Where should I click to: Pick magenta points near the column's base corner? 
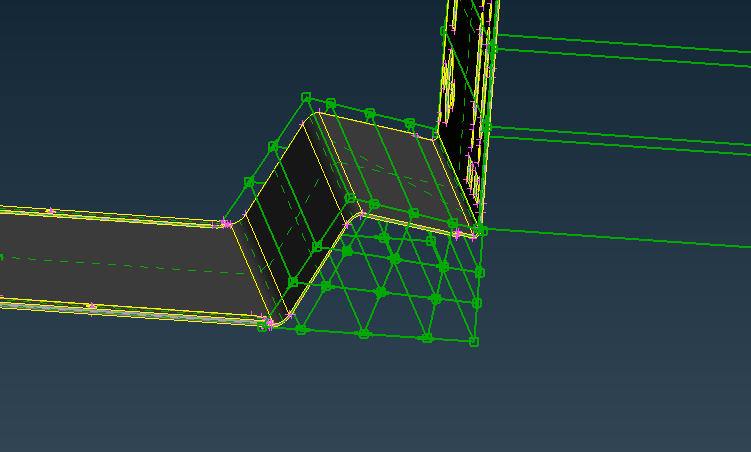click(458, 233)
